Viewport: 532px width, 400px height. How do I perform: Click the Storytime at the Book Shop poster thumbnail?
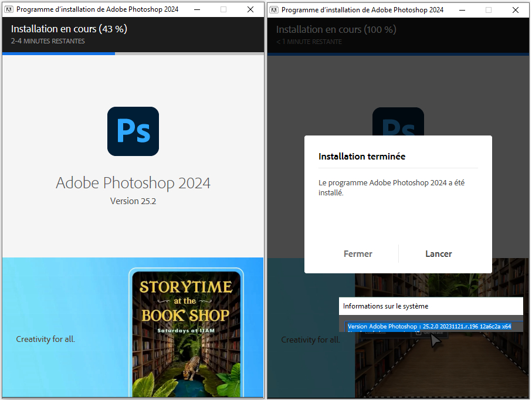(186, 333)
